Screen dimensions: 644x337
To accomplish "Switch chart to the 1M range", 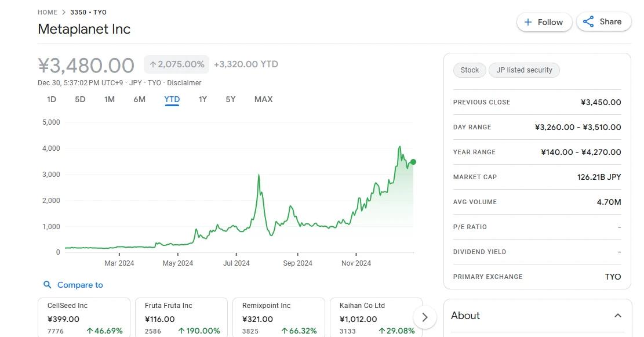I will (109, 99).
